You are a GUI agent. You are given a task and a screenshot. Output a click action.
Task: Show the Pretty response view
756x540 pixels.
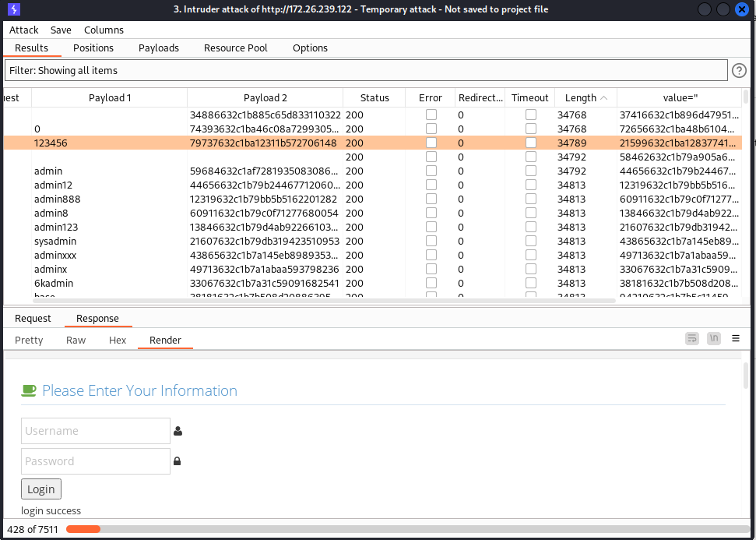(29, 341)
